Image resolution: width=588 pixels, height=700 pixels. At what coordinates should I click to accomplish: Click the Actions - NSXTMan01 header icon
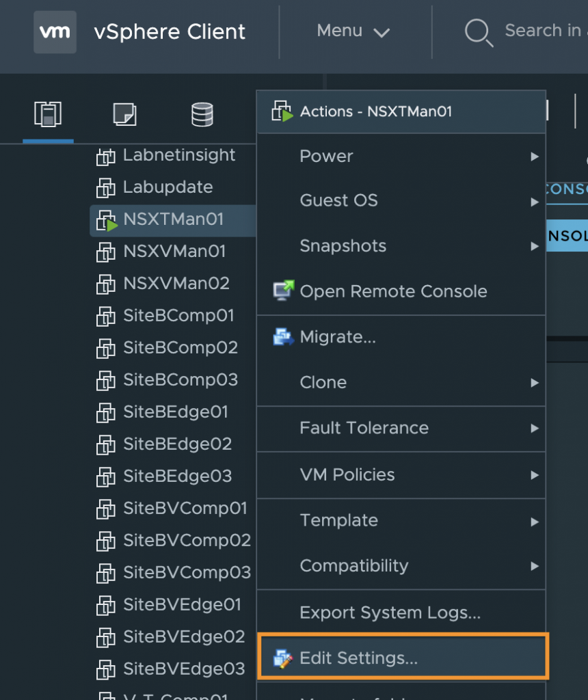point(282,111)
